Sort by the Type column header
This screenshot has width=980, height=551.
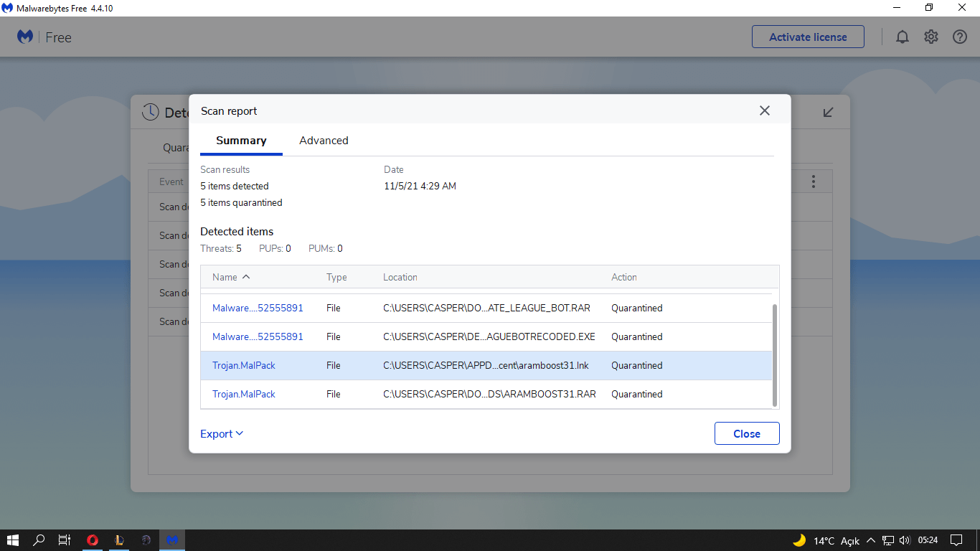(336, 277)
